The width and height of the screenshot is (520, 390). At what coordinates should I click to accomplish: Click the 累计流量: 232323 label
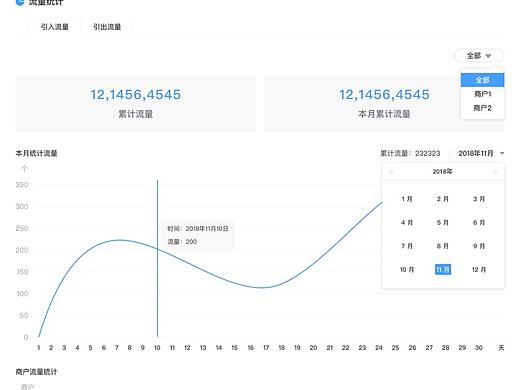click(x=410, y=153)
